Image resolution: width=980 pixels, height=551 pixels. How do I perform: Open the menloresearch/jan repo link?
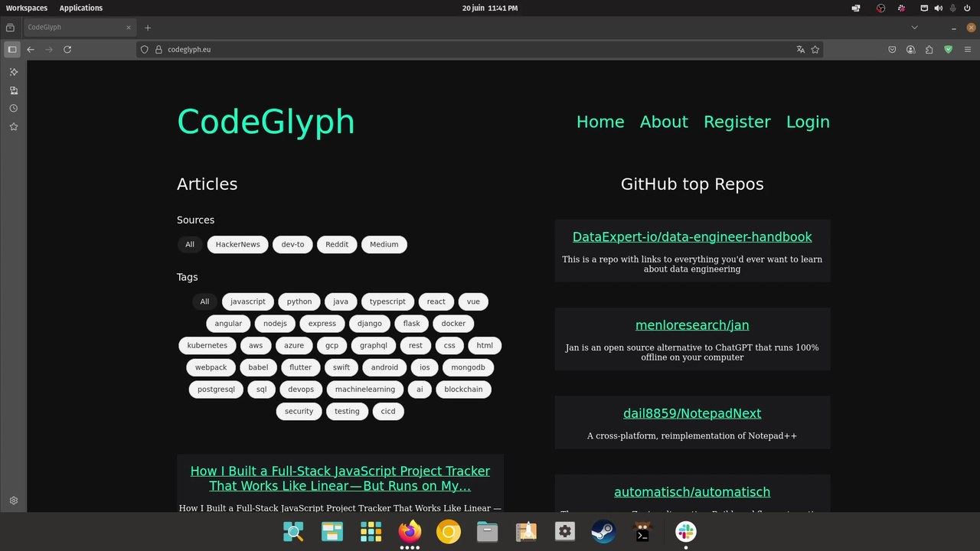(x=692, y=325)
